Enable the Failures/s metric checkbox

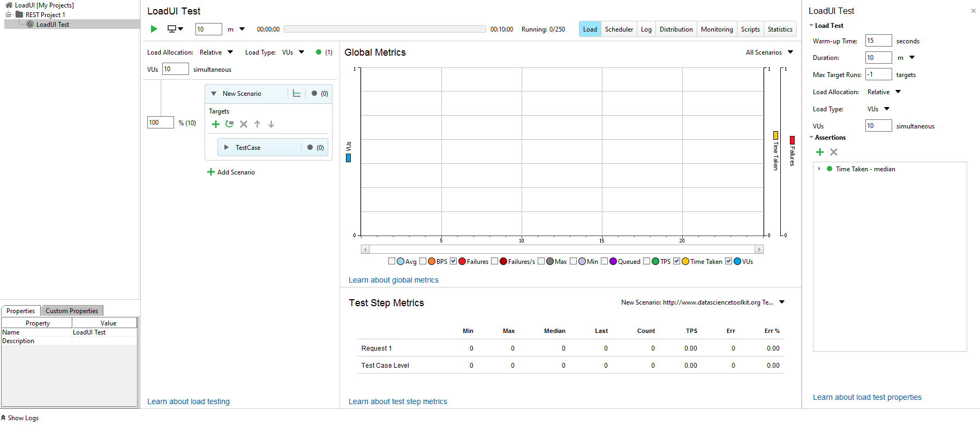495,261
